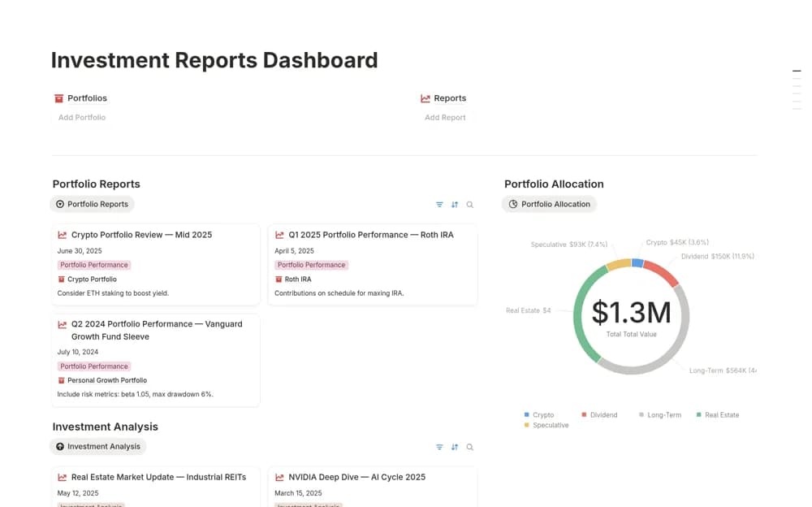Click the July 10, 2024 date

[78, 352]
